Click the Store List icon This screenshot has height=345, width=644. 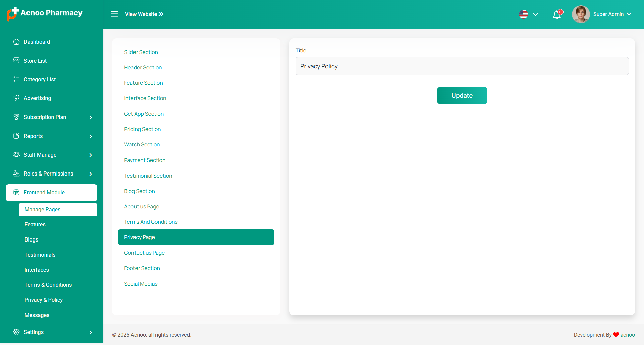pyautogui.click(x=16, y=61)
